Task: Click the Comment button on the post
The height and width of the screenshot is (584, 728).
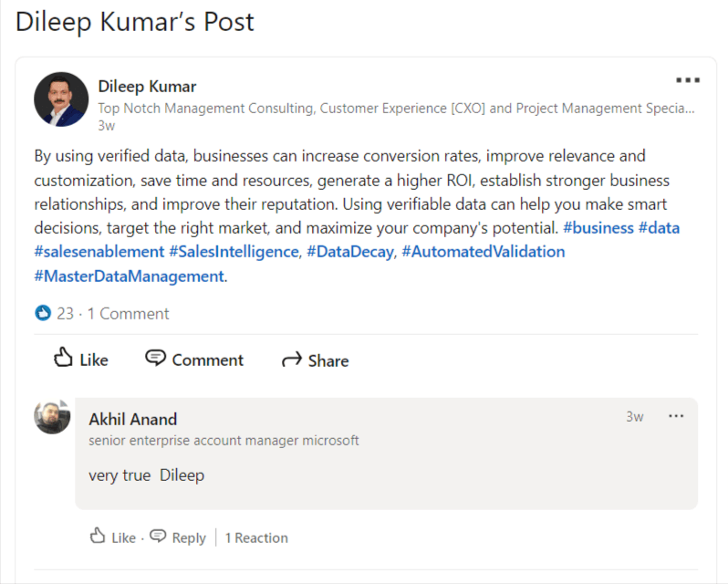Action: coord(194,360)
